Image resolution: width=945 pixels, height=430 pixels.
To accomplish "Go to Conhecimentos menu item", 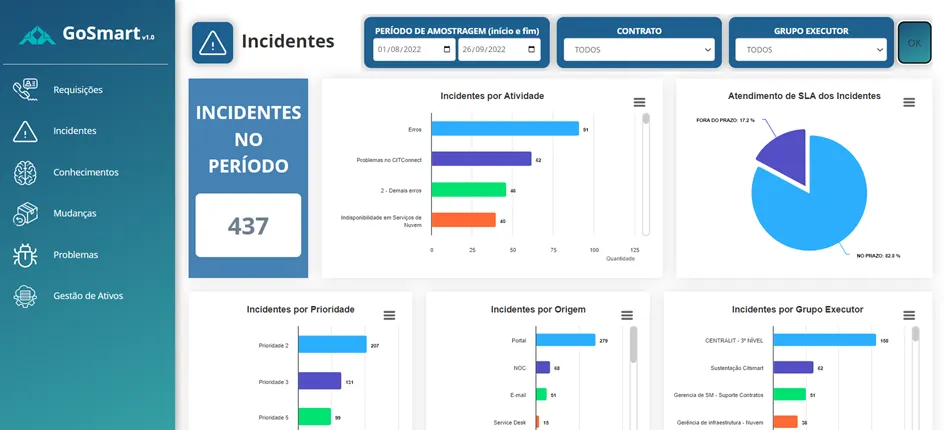I will click(x=86, y=172).
